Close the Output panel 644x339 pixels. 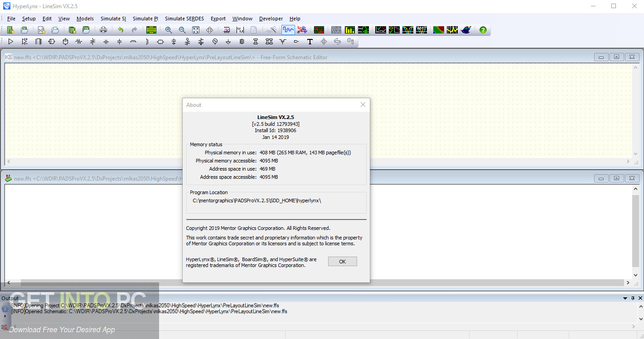640,298
